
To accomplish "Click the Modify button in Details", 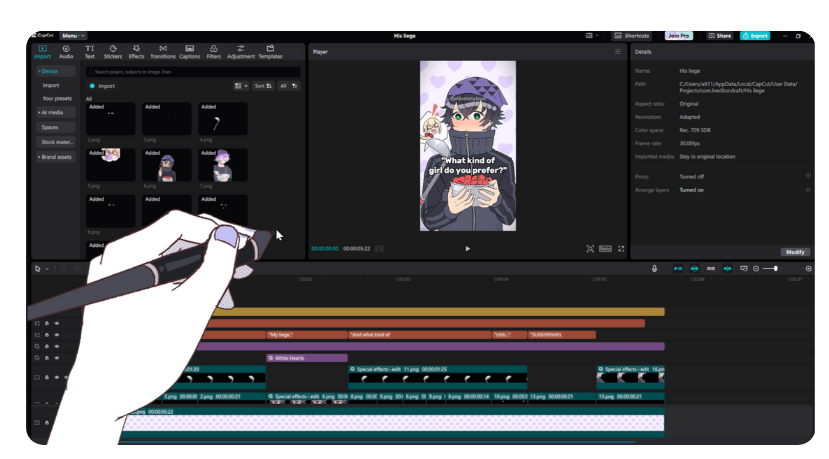I will pos(795,252).
